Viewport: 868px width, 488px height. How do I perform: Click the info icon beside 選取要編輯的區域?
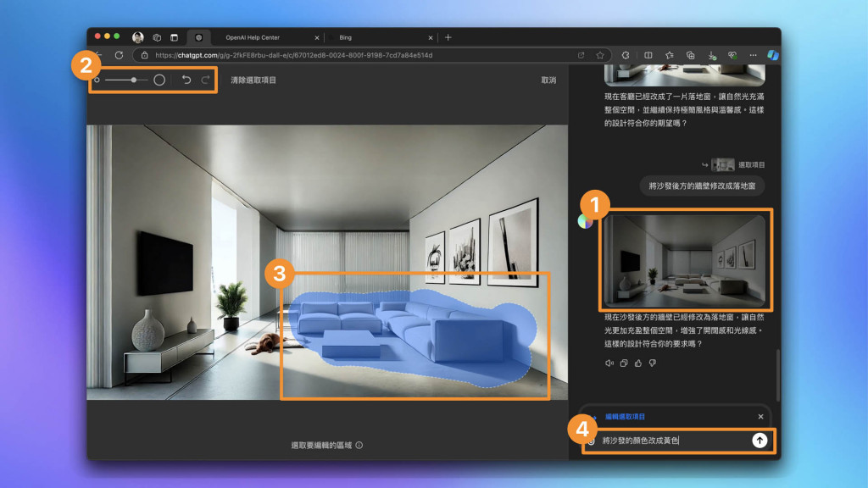point(359,445)
